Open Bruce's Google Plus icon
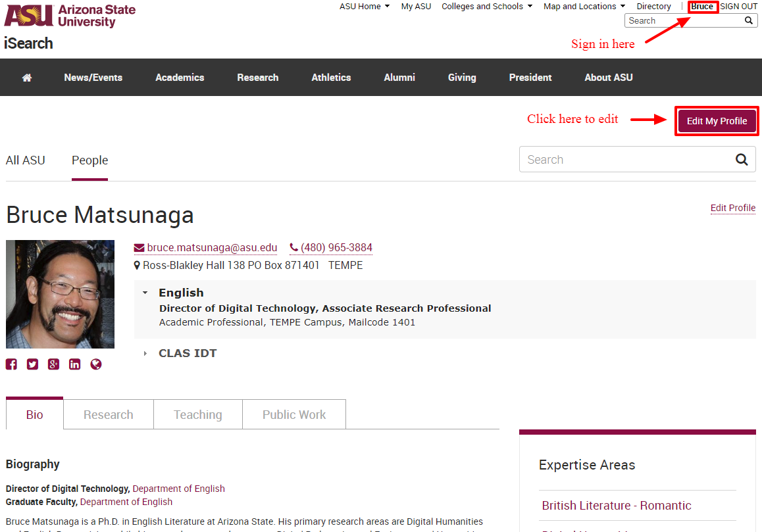 [x=53, y=364]
